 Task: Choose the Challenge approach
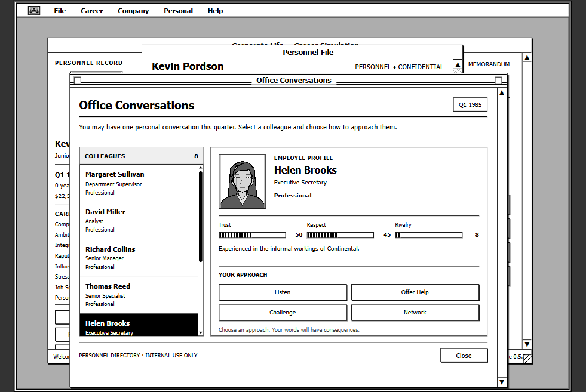283,313
